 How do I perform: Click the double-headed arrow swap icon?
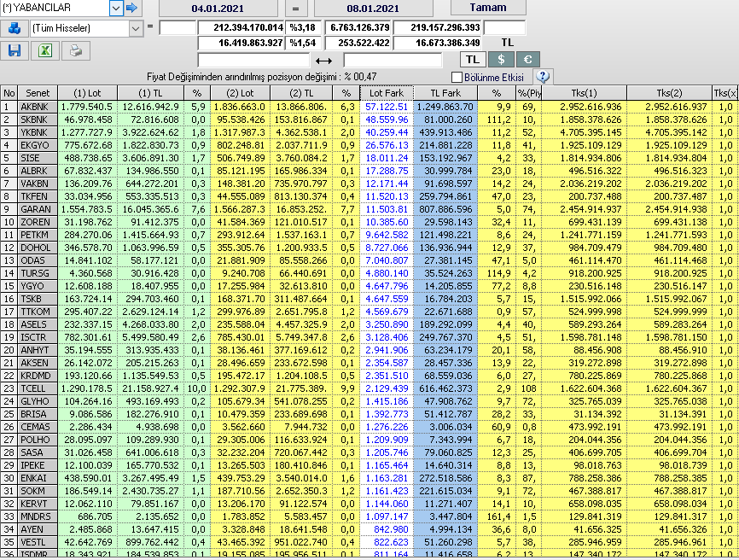coord(323,61)
